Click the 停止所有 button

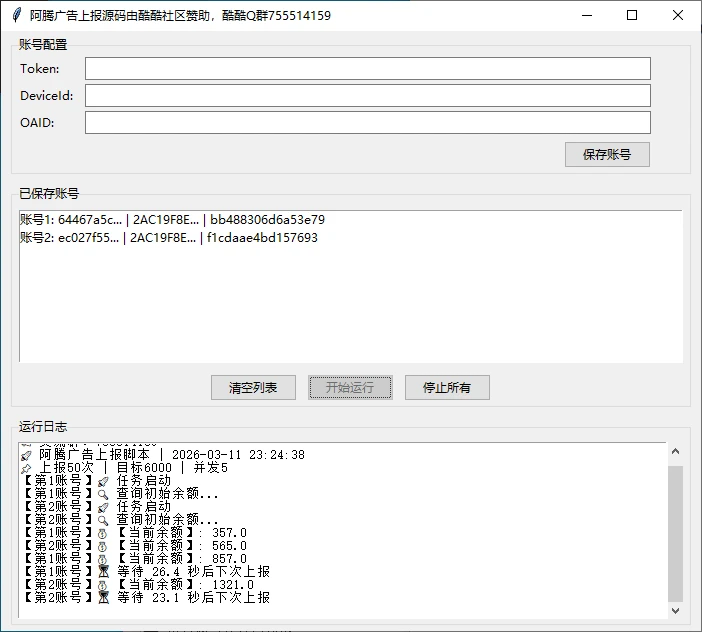(x=447, y=387)
